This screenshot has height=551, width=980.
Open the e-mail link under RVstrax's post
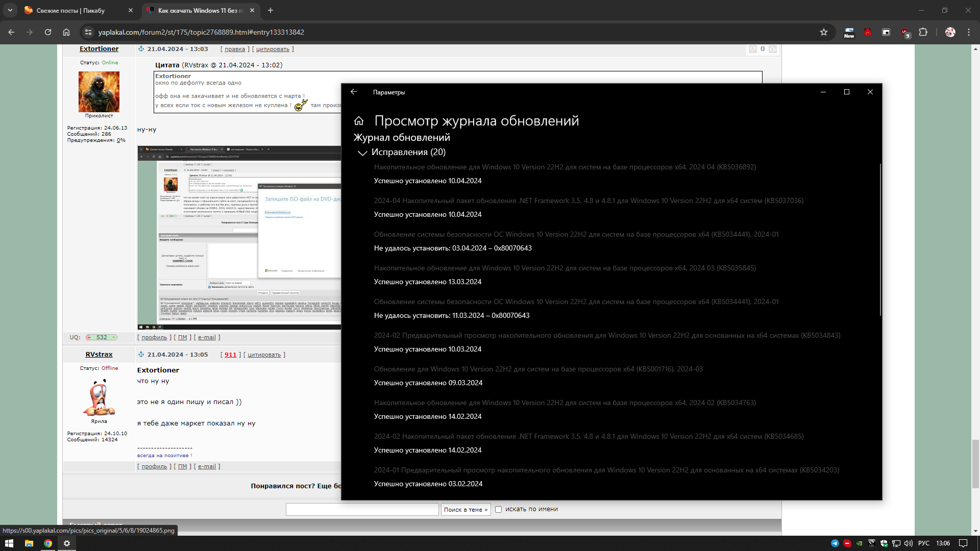click(207, 467)
